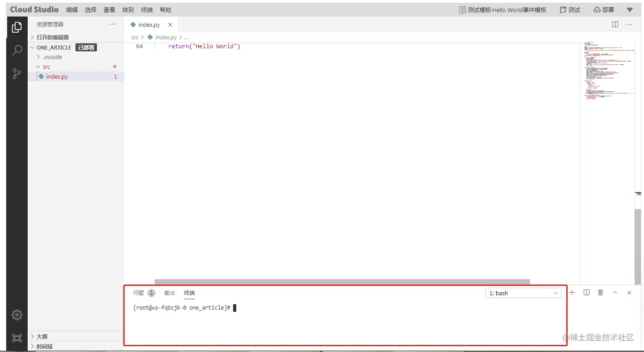Click the 已部署 status badge
This screenshot has height=352, width=644.
tap(86, 47)
